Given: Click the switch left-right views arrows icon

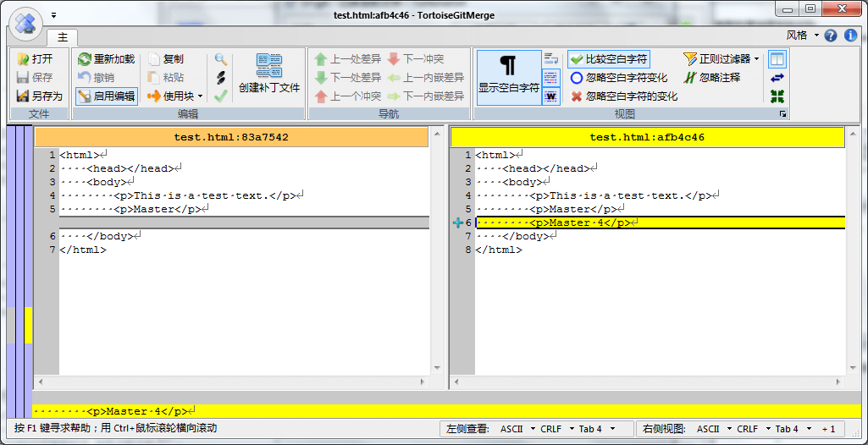Looking at the screenshot, I should [777, 78].
